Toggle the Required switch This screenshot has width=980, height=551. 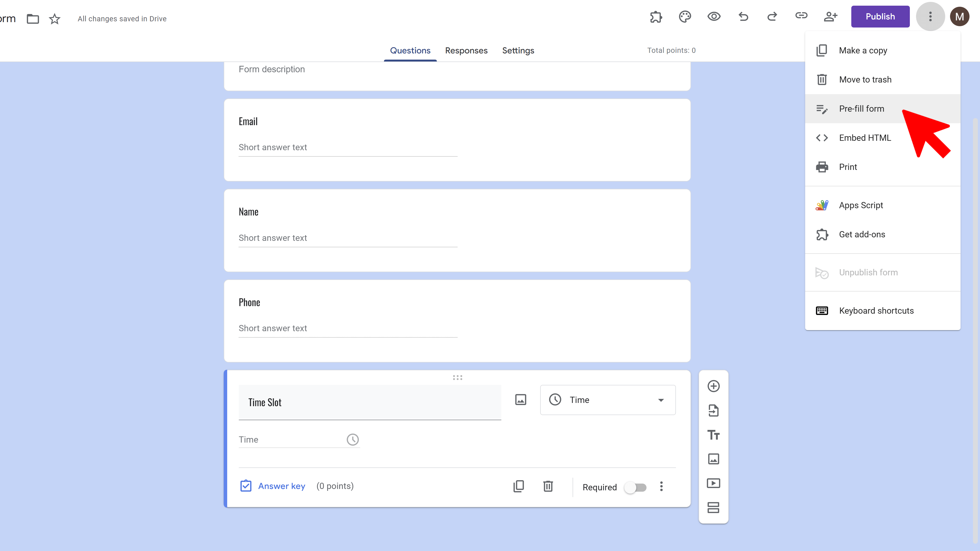click(x=635, y=487)
